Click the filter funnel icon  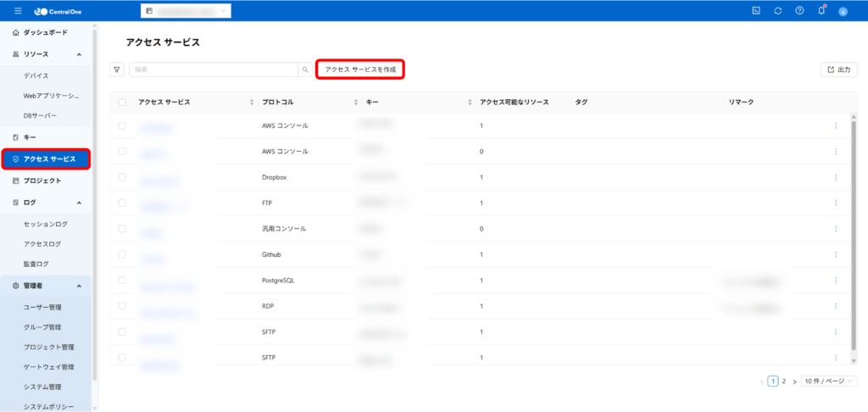click(116, 70)
